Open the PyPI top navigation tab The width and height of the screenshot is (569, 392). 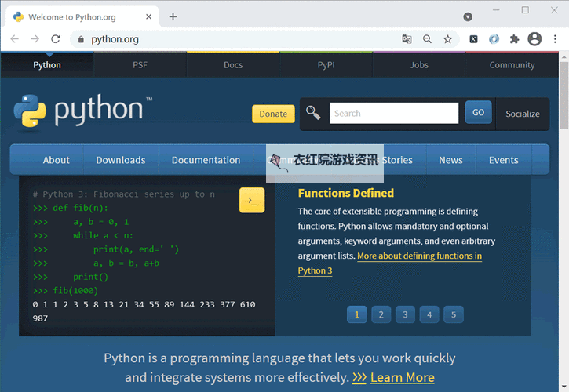326,65
